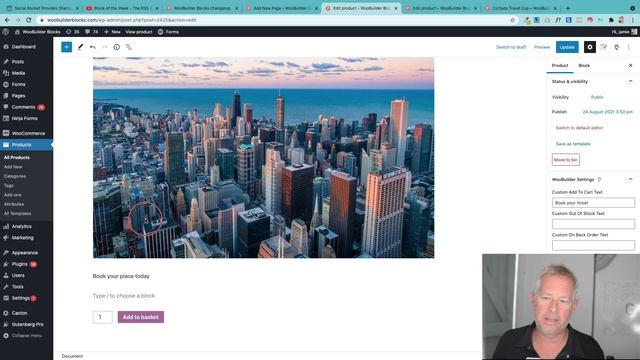This screenshot has height=360, width=640.
Task: Click the browser back arrow
Action: click(x=7, y=20)
